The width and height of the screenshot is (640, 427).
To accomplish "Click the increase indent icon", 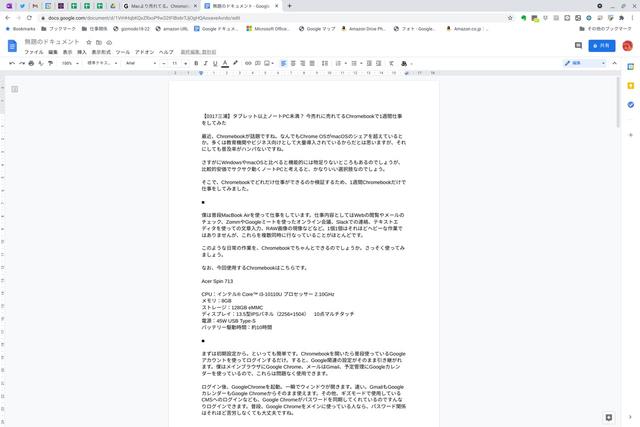I will click(379, 63).
